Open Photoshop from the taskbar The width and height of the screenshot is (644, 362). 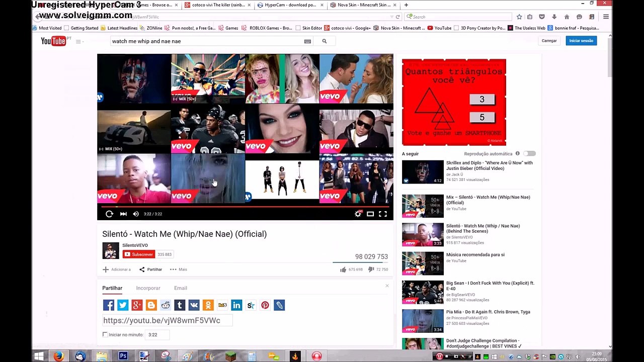click(x=123, y=356)
